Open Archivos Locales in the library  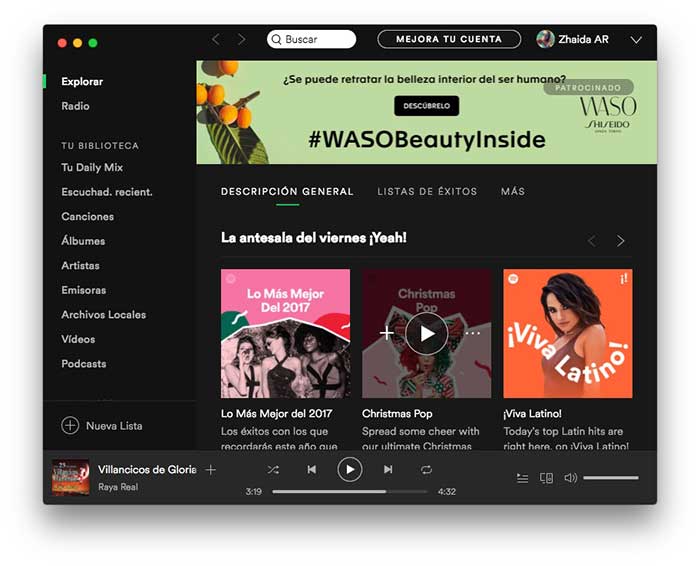[x=104, y=315]
